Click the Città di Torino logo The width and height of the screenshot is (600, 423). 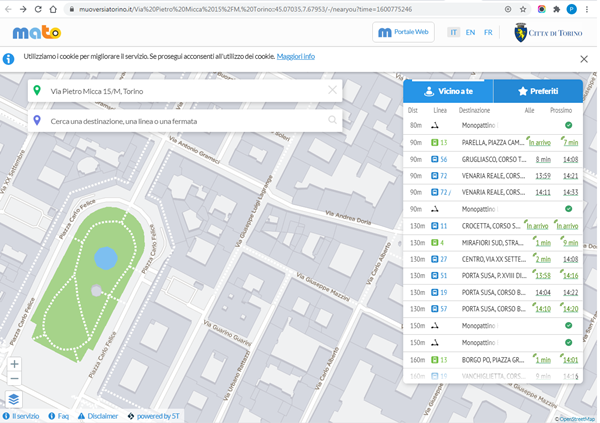coord(548,33)
